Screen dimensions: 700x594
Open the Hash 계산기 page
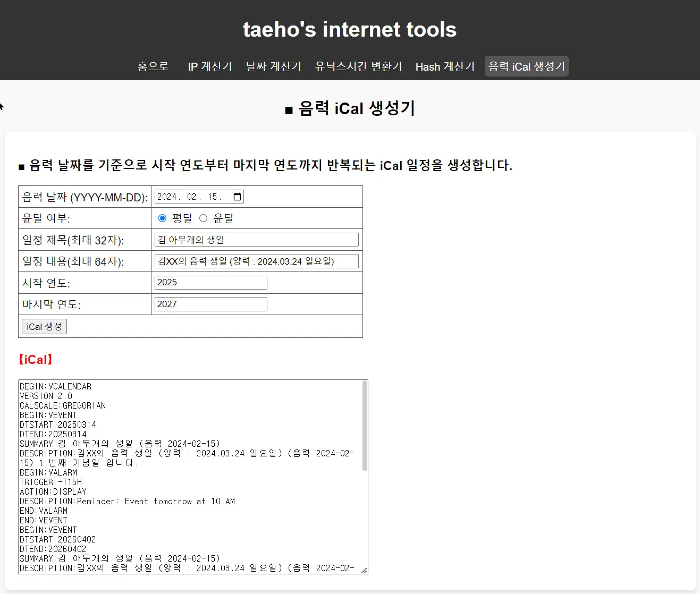coord(445,66)
